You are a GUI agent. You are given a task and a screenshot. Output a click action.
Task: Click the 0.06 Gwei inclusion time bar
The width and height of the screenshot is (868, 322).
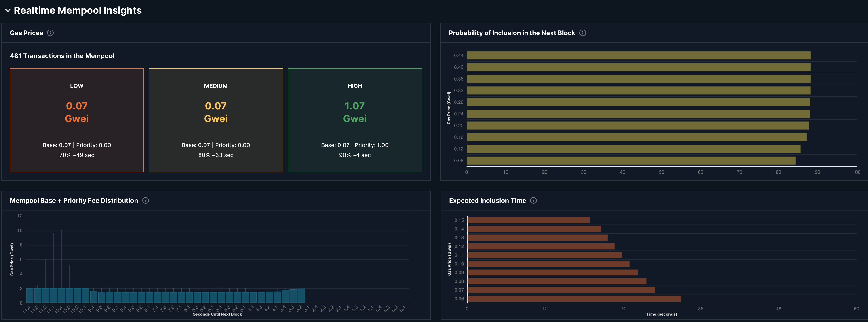click(574, 299)
